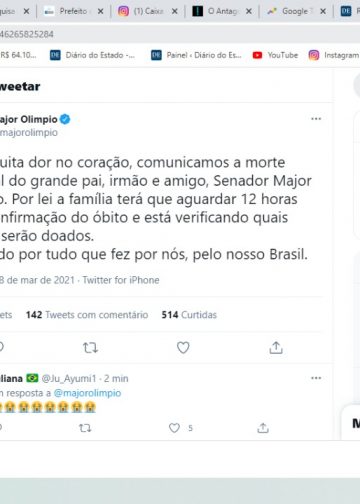Retweet Juliana's reply
This screenshot has width=360, height=504.
pyautogui.click(x=85, y=428)
